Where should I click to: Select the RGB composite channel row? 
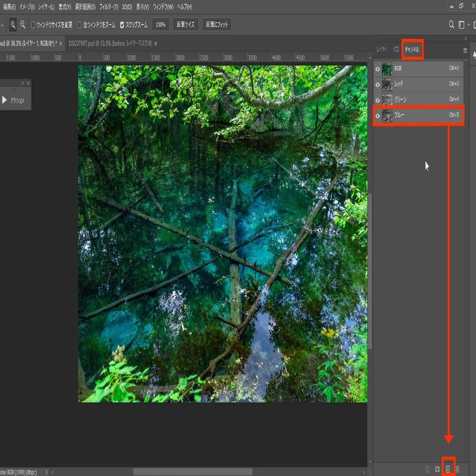(x=418, y=69)
